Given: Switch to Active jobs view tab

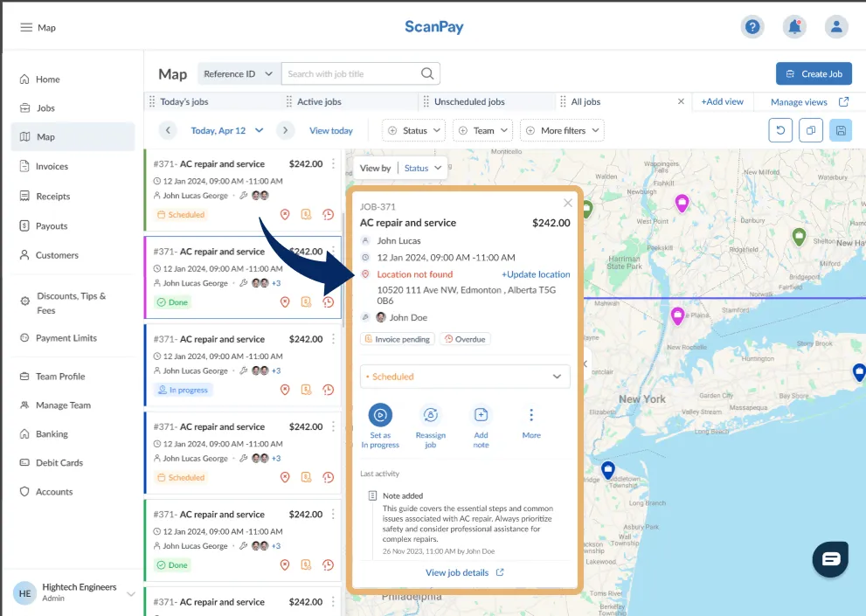Looking at the screenshot, I should pyautogui.click(x=319, y=101).
